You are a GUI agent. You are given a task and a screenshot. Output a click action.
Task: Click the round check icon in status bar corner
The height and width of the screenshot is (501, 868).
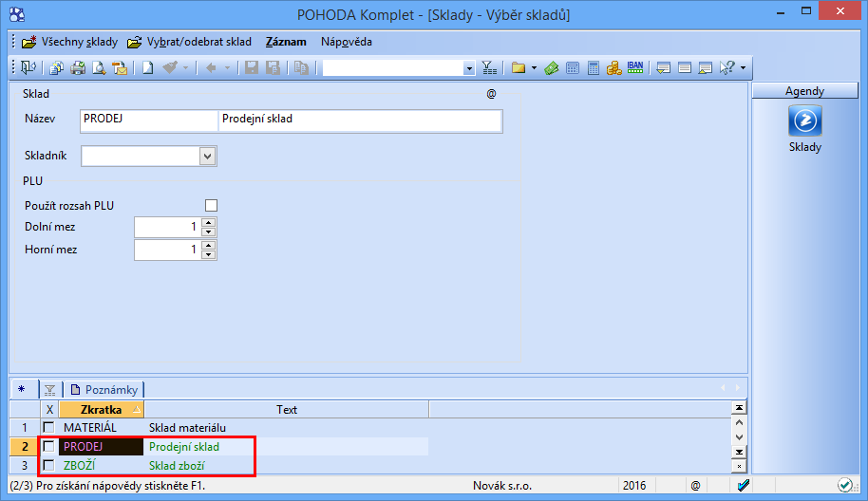845,486
